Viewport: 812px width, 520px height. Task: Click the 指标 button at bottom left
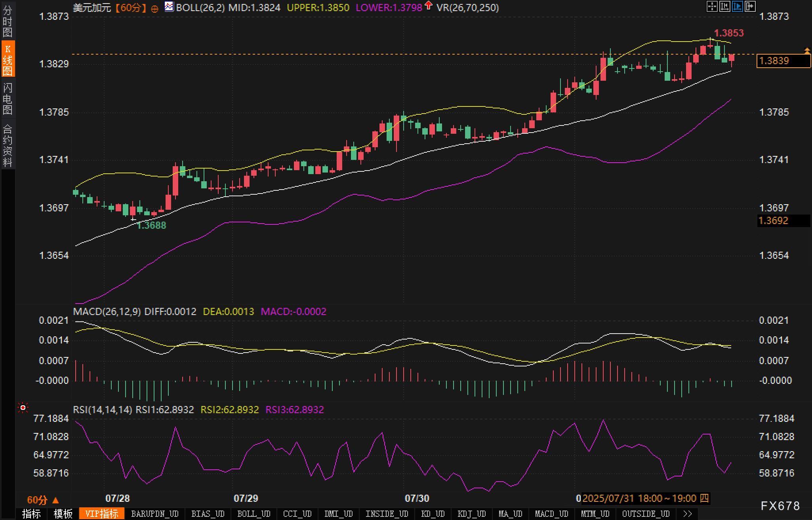(31, 514)
